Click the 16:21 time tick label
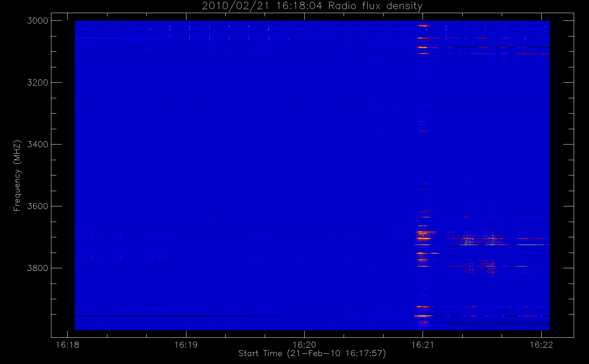 coord(423,345)
